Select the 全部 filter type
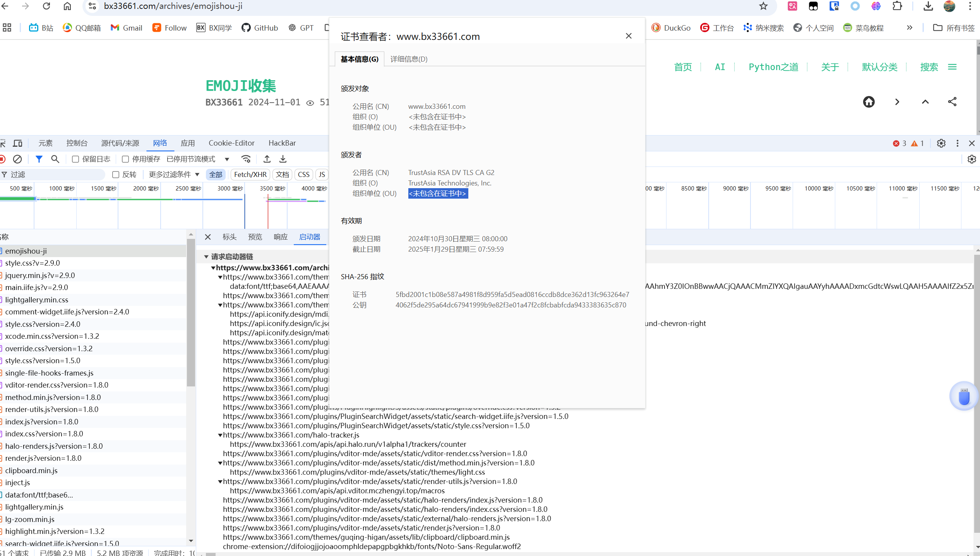The height and width of the screenshot is (556, 980). pos(216,175)
